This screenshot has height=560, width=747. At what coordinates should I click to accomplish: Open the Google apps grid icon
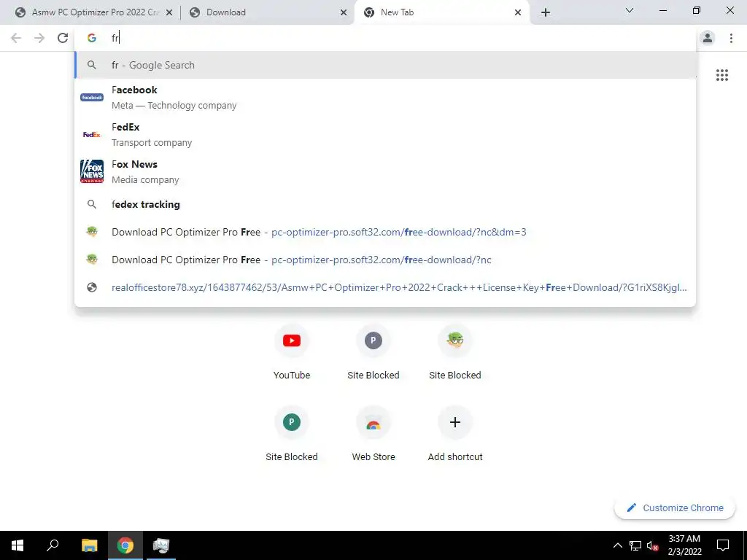(x=722, y=75)
